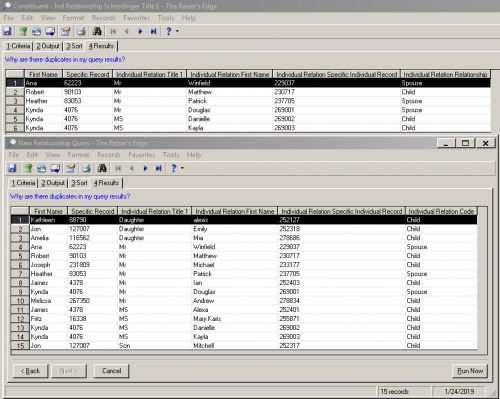This screenshot has height=399, width=500.
Task: Open Help dropdown arrow in Constituent window toolbar
Action: pyautogui.click(x=177, y=31)
